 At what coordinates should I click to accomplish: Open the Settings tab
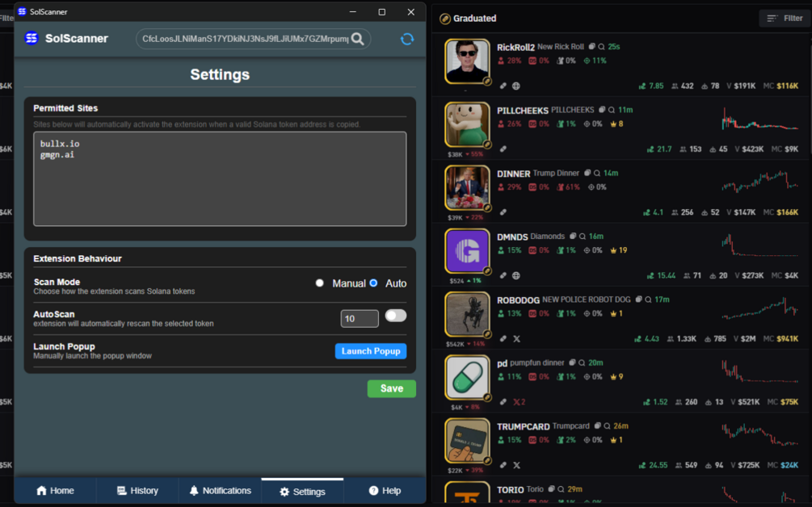(302, 491)
